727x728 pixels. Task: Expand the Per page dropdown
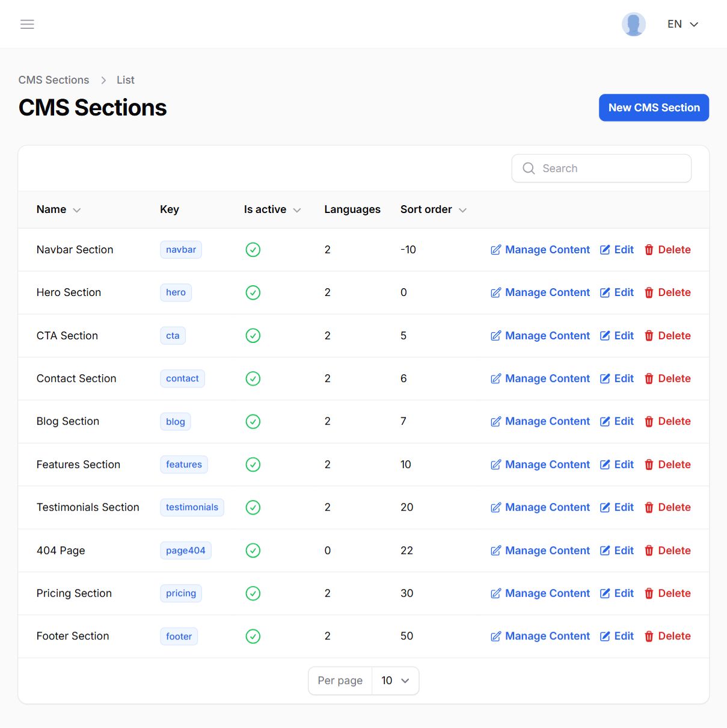(x=395, y=680)
